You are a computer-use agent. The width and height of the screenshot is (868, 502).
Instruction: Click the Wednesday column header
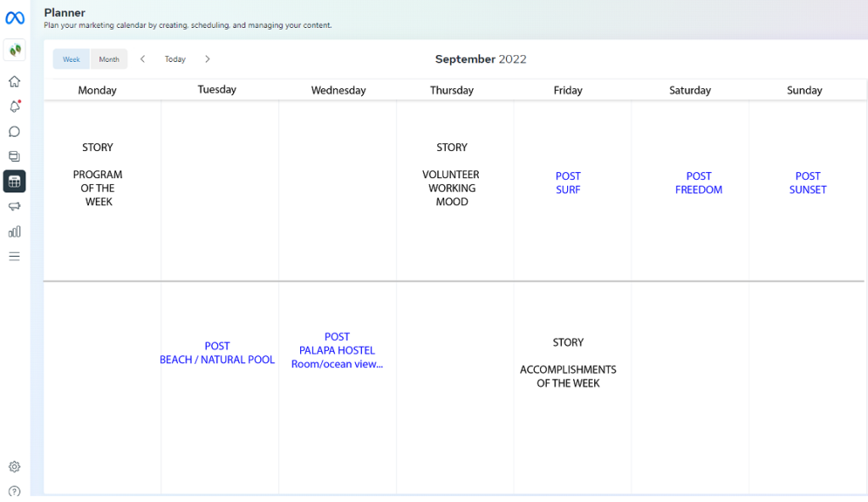click(338, 91)
